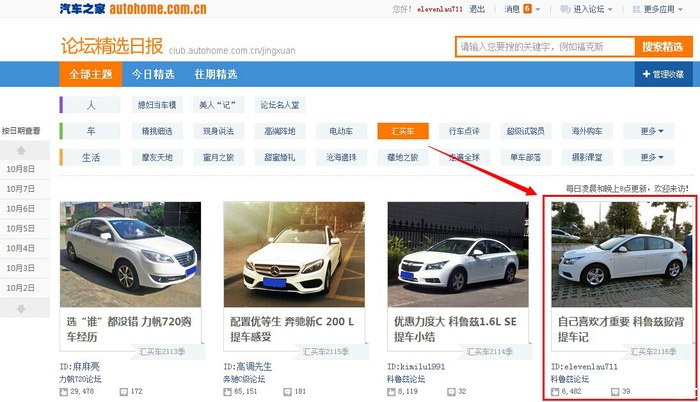The height and width of the screenshot is (402, 700).
Task: Expand the 更多 dropdown in the 车 row
Action: (x=655, y=131)
